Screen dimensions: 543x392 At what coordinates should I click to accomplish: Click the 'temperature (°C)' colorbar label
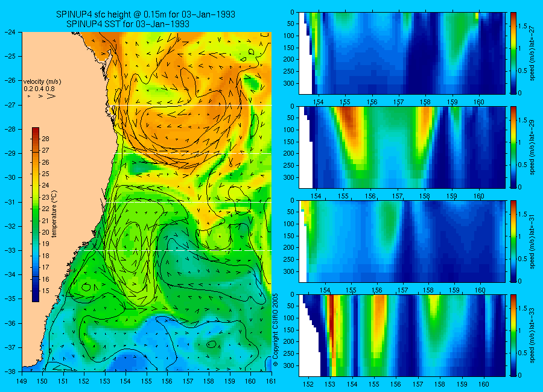point(54,214)
